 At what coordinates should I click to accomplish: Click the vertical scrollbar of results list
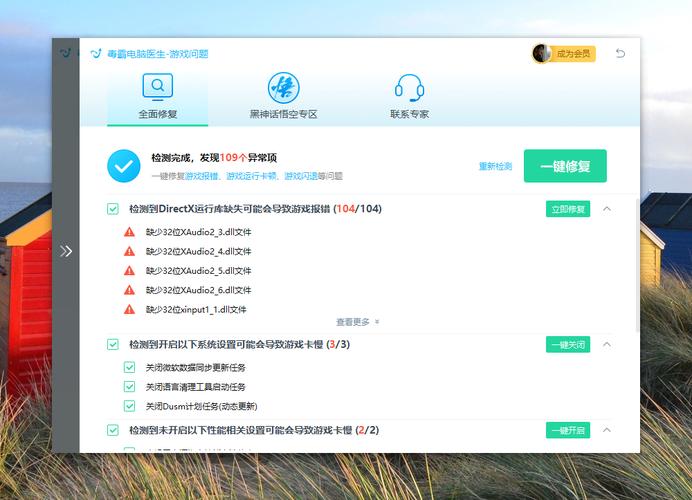(x=637, y=265)
